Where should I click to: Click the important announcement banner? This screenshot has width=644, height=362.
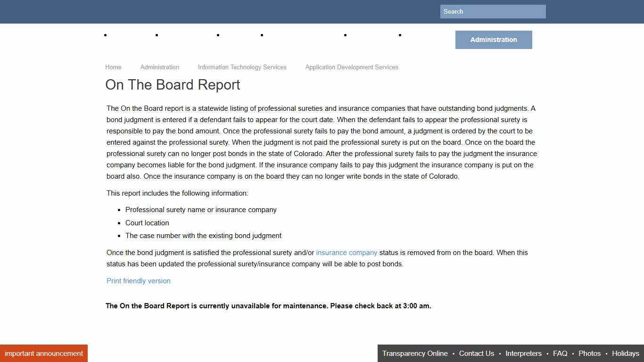point(43,353)
